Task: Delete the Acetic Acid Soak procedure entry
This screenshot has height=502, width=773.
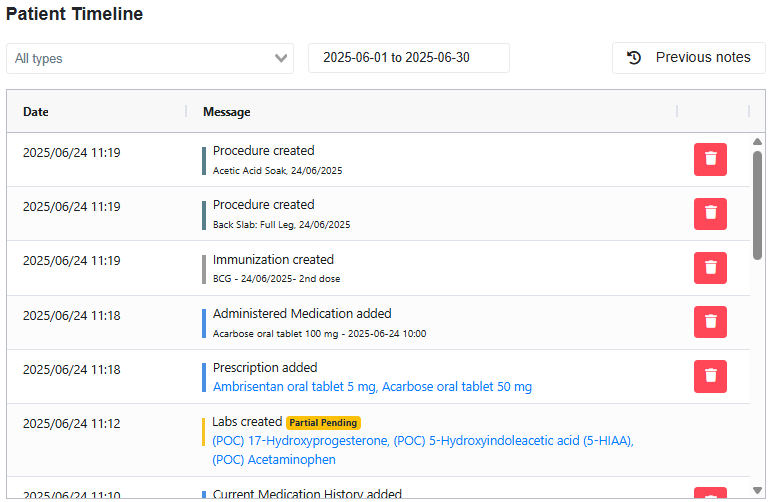Action: pos(710,159)
